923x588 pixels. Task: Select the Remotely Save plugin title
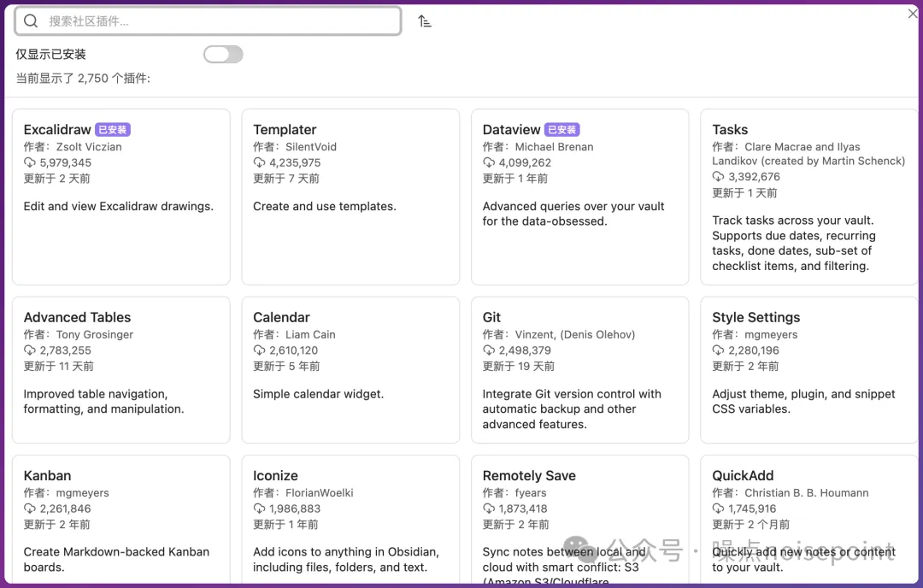pos(529,475)
